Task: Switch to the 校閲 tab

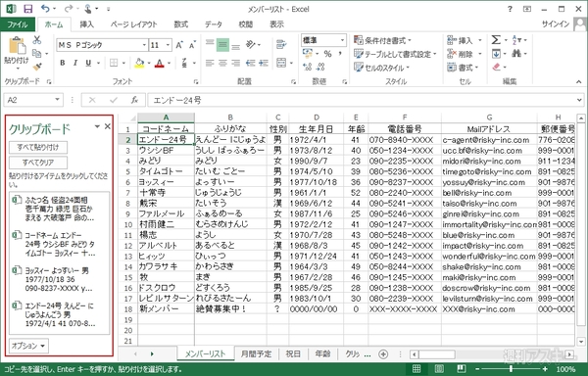Action: point(246,24)
